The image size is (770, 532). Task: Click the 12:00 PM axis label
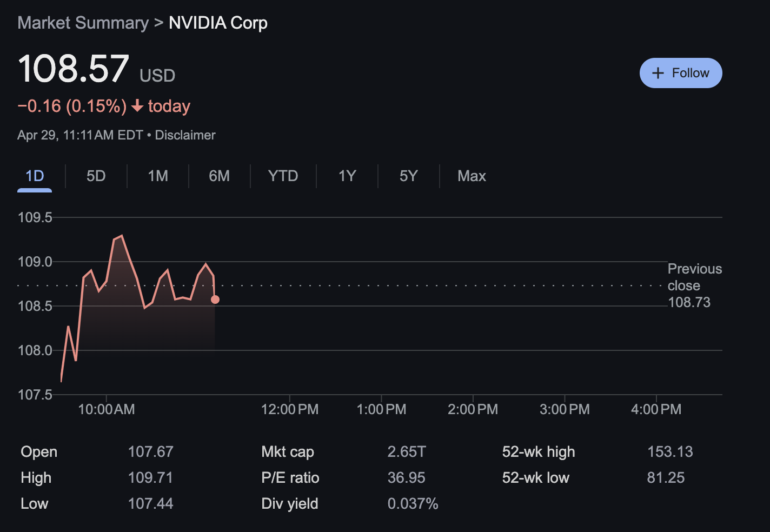click(290, 409)
